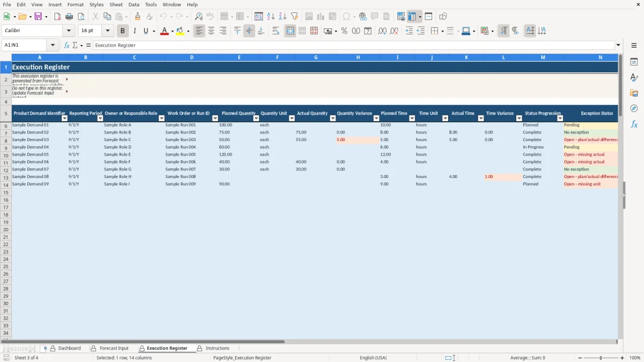Click 100% zoom level in status bar
644x362 pixels.
(635, 358)
